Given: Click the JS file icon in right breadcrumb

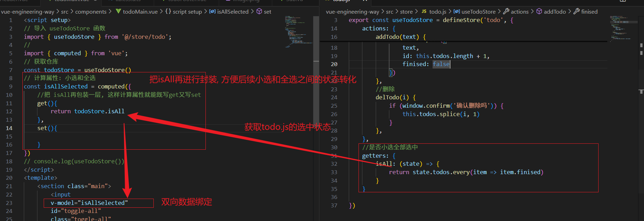Looking at the screenshot, I should pos(424,12).
